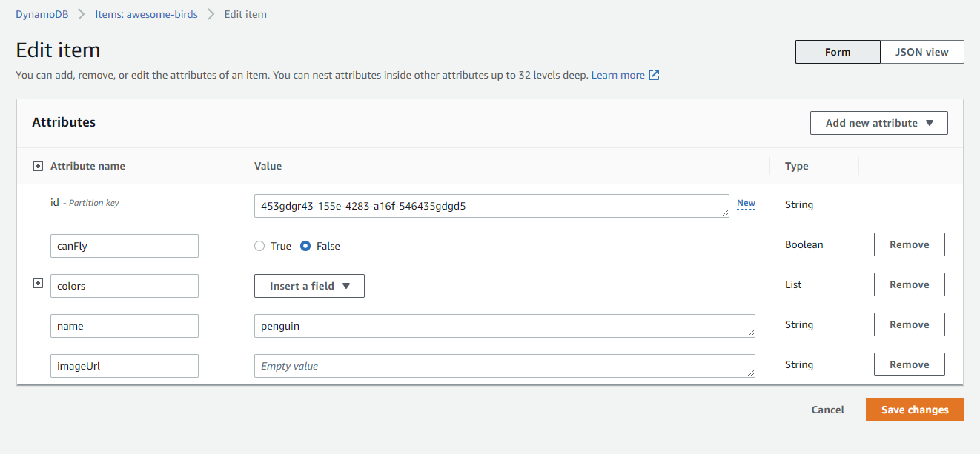Expand the colors list attribute

(38, 284)
